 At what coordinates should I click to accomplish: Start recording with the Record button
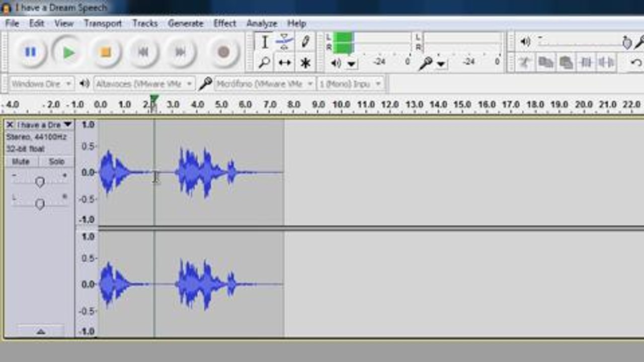pyautogui.click(x=223, y=52)
